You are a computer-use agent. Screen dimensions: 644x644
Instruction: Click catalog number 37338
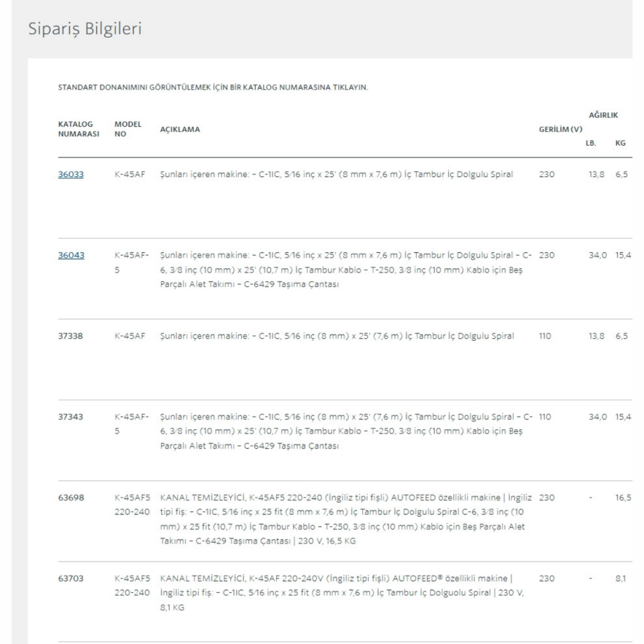tap(70, 336)
